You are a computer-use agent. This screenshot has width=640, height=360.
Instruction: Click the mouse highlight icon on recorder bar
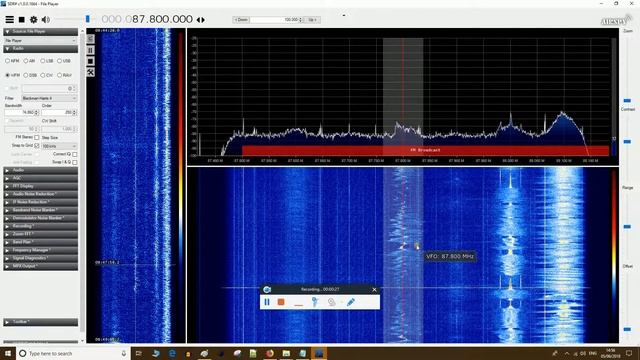tap(315, 302)
